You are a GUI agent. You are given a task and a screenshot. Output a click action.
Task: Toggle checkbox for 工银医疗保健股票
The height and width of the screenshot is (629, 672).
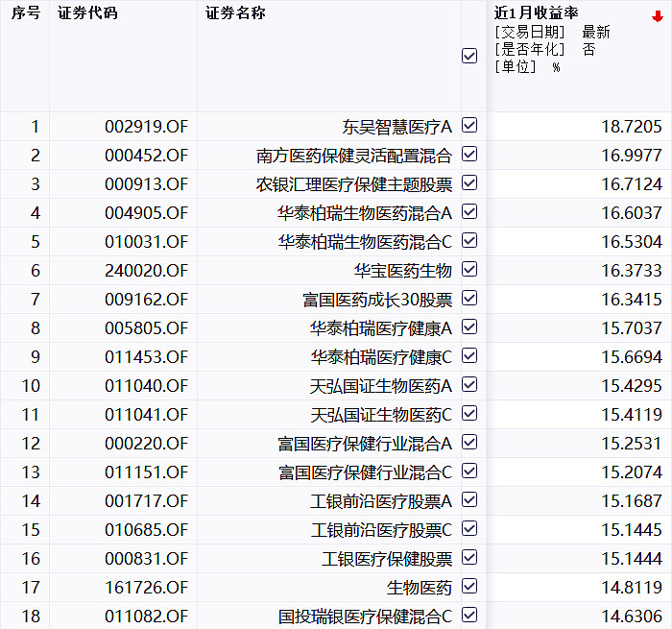point(469,557)
